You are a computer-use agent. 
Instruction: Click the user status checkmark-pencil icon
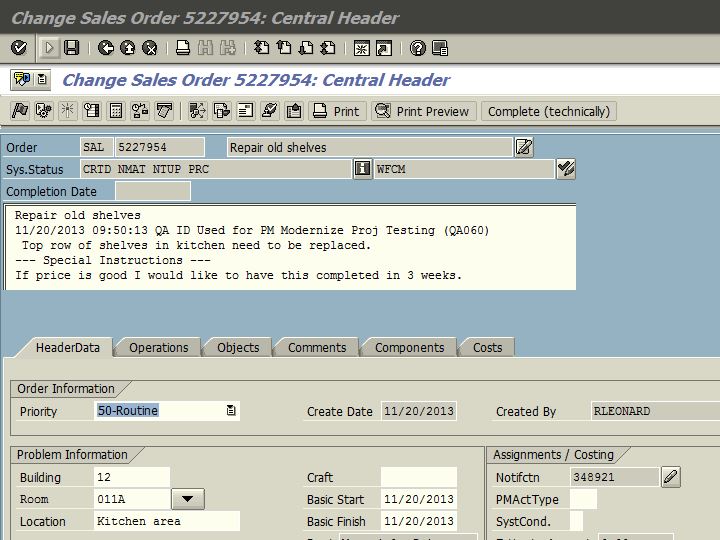566,169
